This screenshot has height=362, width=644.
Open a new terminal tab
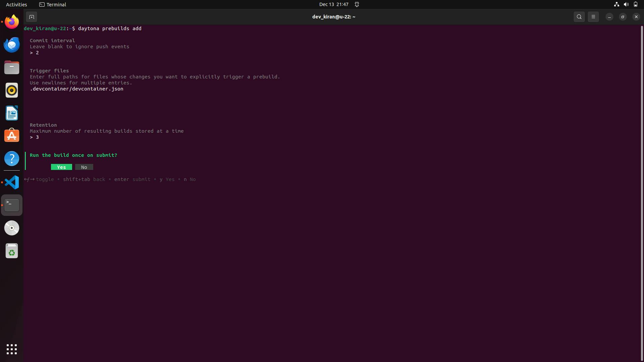[32, 17]
